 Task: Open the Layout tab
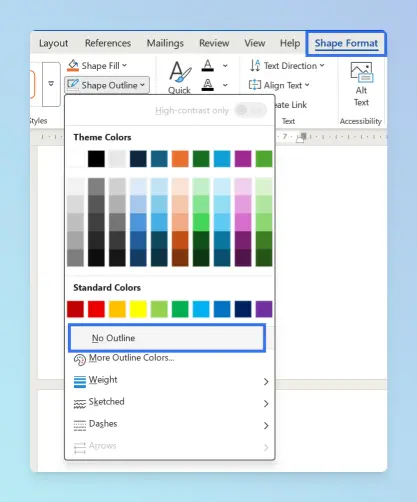53,43
